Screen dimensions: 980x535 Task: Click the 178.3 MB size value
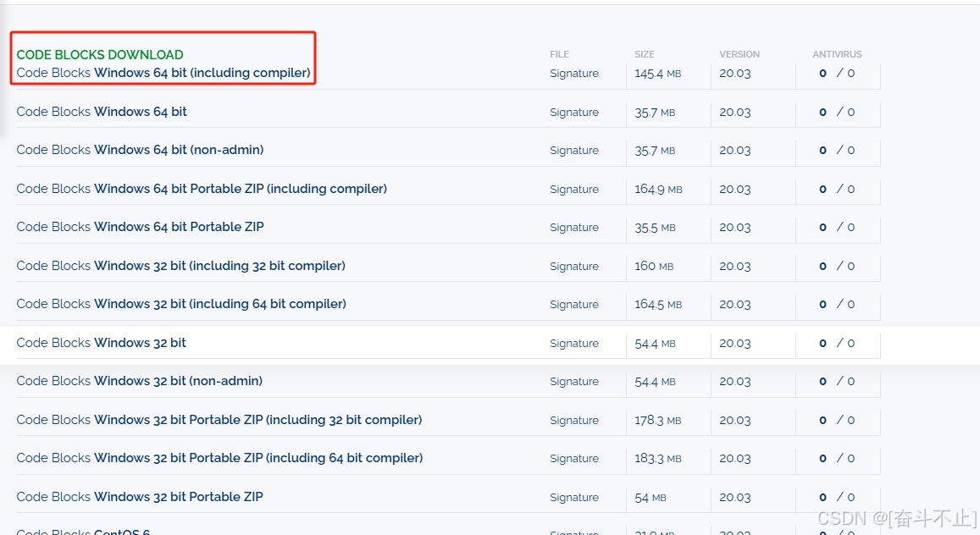click(x=657, y=420)
